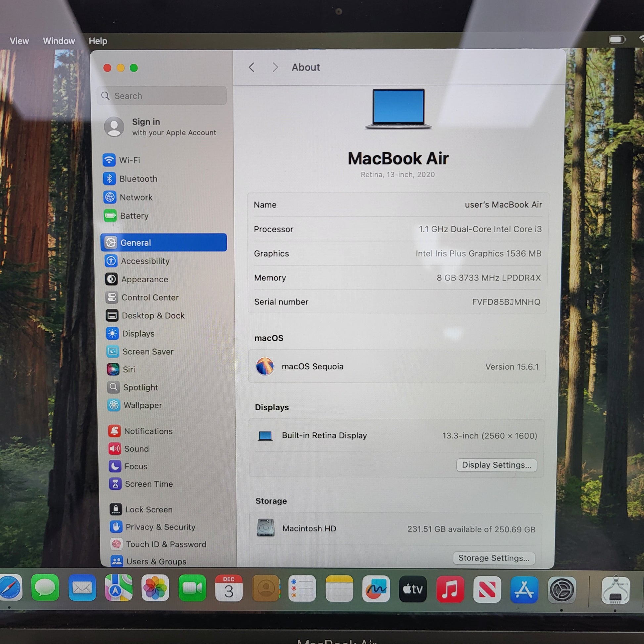Click the forward navigation chevron
The width and height of the screenshot is (644, 644).
pos(275,67)
